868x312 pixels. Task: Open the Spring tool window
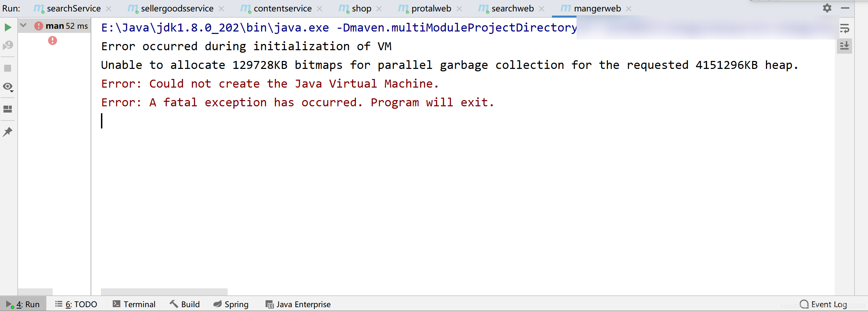(231, 304)
